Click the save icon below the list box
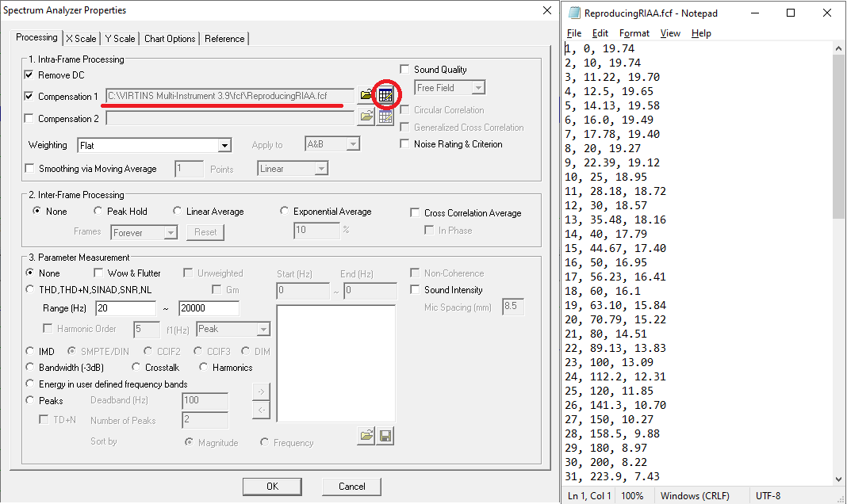 pyautogui.click(x=385, y=436)
